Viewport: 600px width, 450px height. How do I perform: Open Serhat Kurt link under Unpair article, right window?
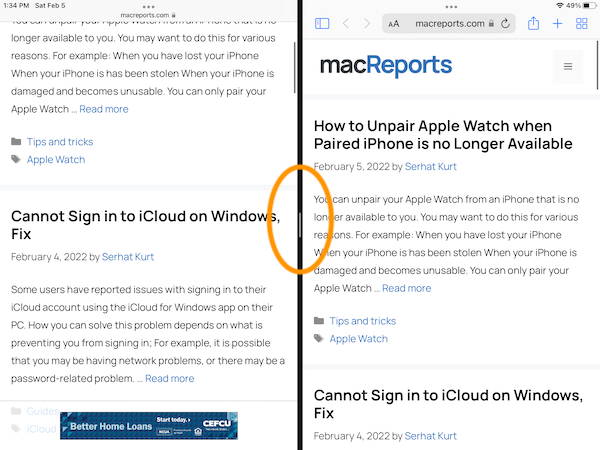coord(430,166)
